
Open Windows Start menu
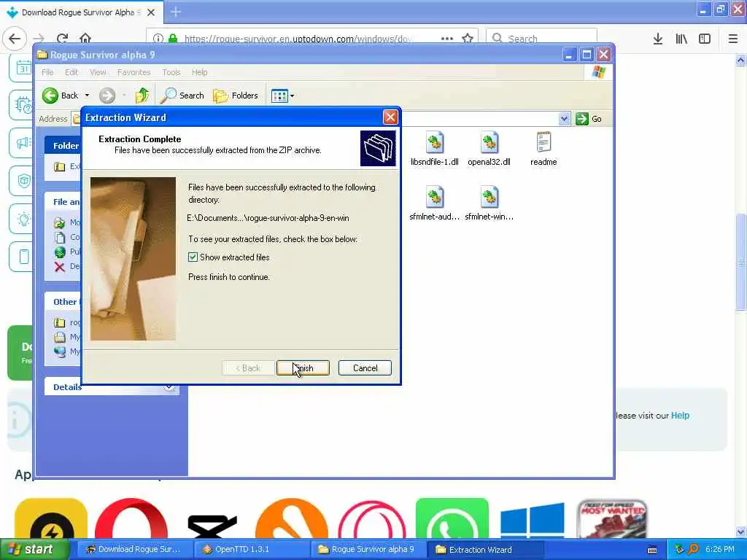click(x=35, y=549)
